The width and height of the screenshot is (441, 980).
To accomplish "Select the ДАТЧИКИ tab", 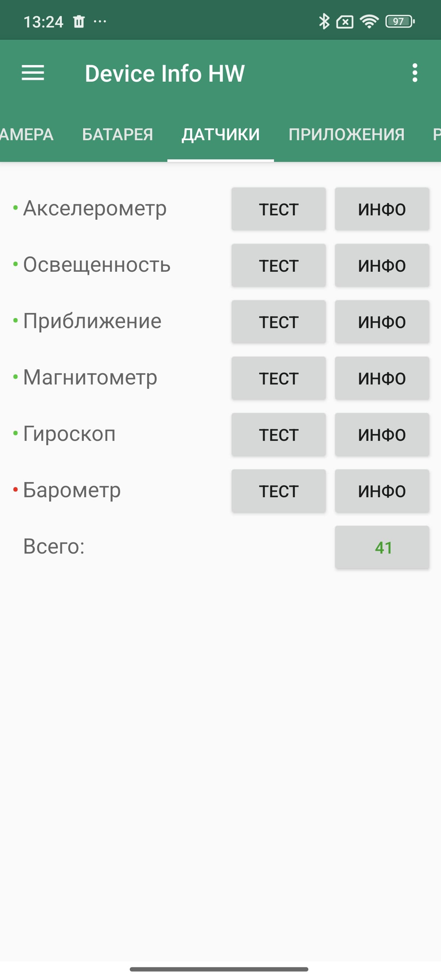I will tap(221, 134).
